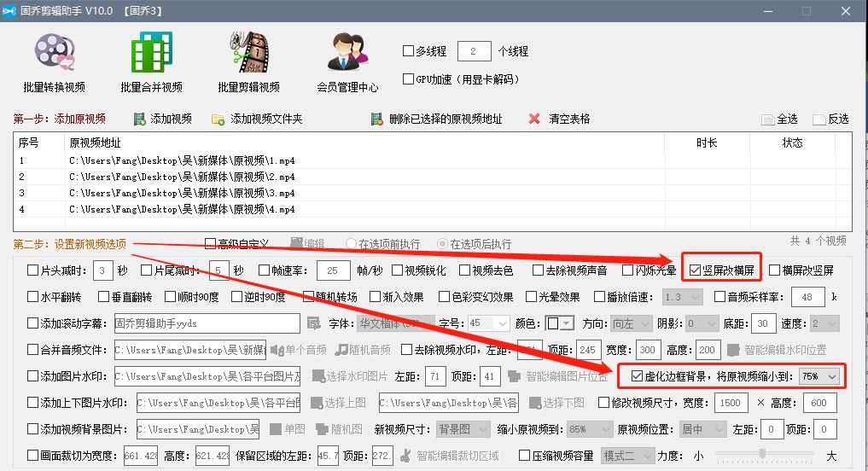
Task: Click the 帧速率 25 input field
Action: click(333, 270)
